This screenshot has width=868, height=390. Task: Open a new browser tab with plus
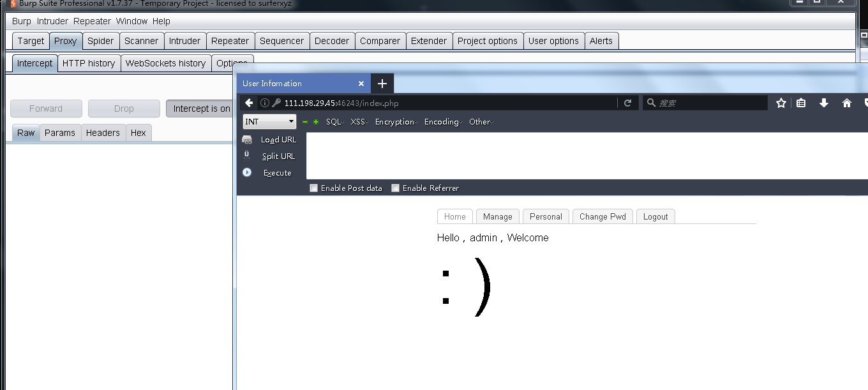(x=382, y=84)
